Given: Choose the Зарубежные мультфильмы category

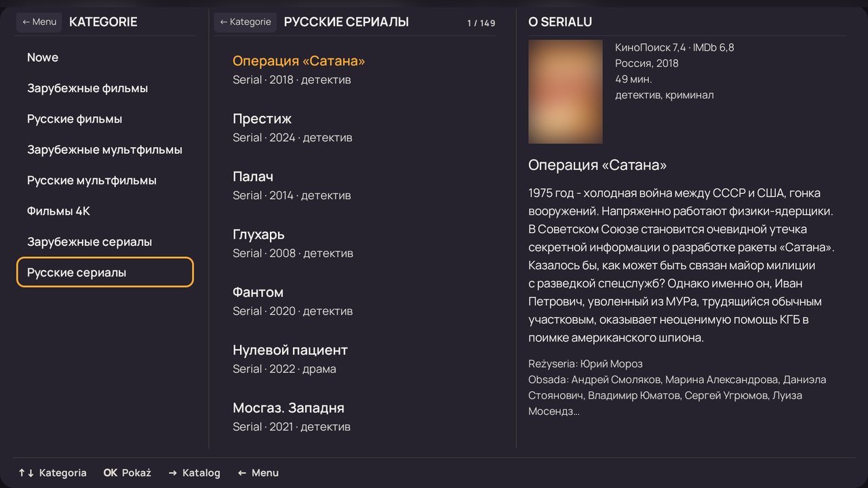Looking at the screenshot, I should tap(105, 150).
